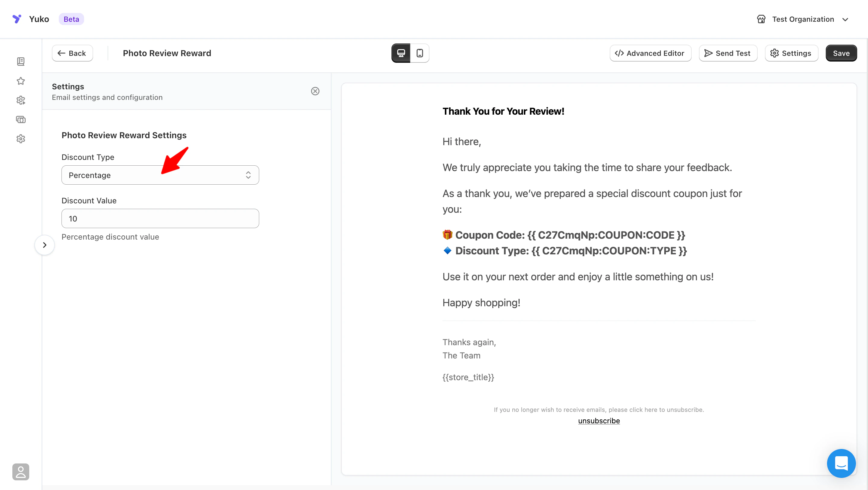Click the Yuko logo icon
The image size is (868, 490).
tap(17, 19)
